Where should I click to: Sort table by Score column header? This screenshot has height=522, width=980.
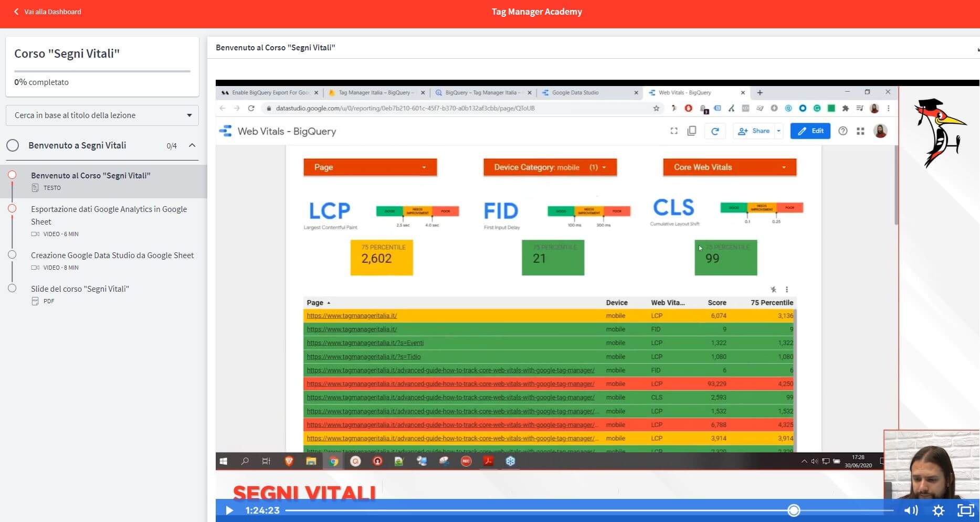pyautogui.click(x=717, y=303)
